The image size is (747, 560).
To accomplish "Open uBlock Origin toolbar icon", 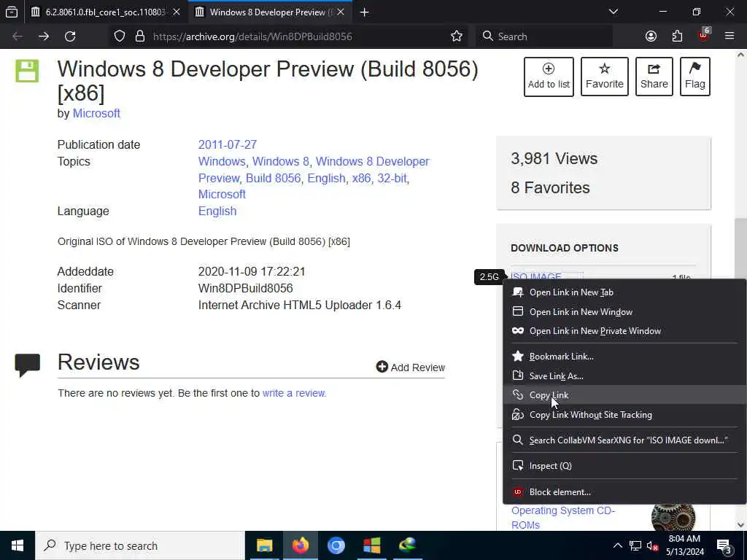I will pos(704,35).
